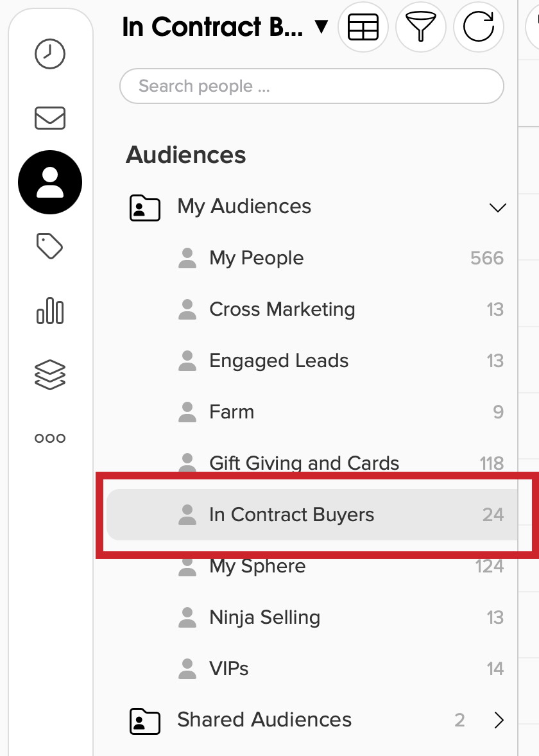Open the Cross Marketing audience
539x756 pixels.
click(x=281, y=309)
